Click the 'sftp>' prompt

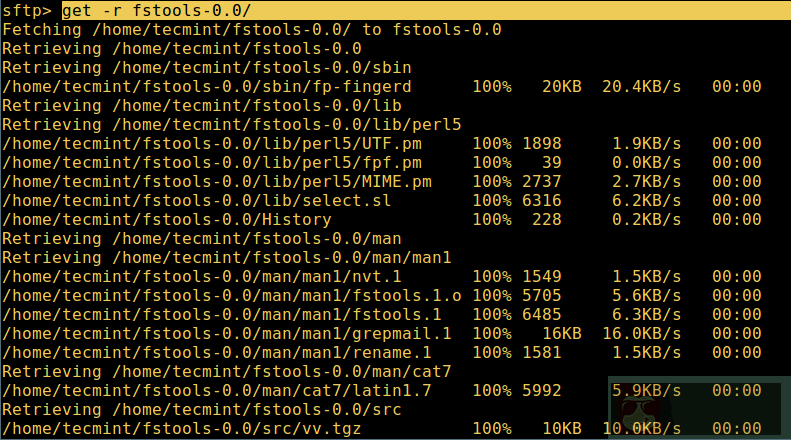click(x=27, y=10)
